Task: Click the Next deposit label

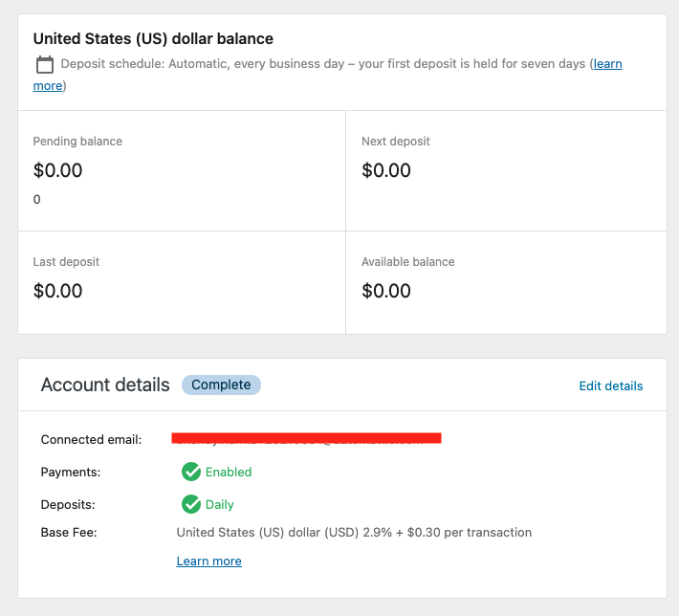Action: (x=396, y=142)
